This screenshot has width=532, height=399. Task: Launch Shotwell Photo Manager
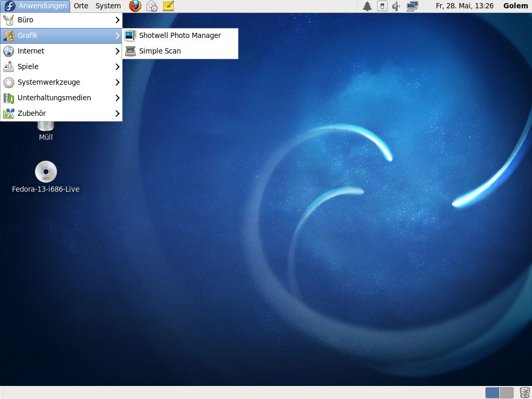click(x=180, y=36)
